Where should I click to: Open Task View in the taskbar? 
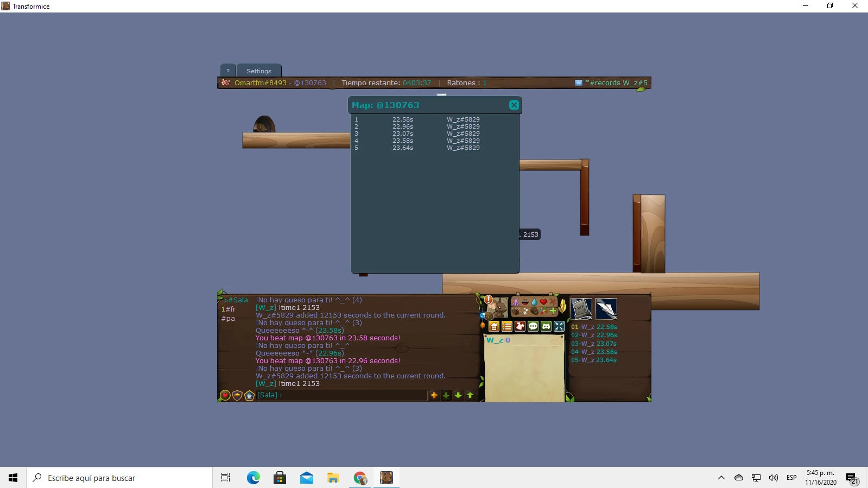226,478
